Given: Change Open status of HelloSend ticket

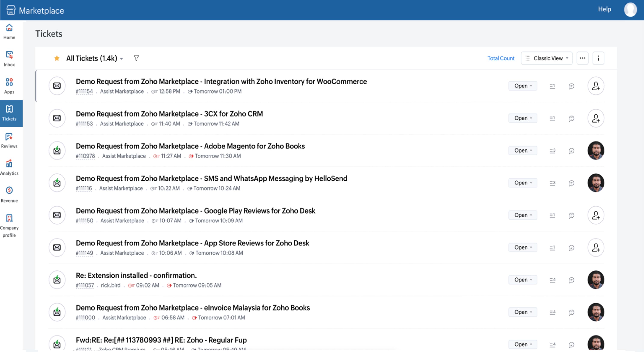Looking at the screenshot, I should [x=523, y=183].
